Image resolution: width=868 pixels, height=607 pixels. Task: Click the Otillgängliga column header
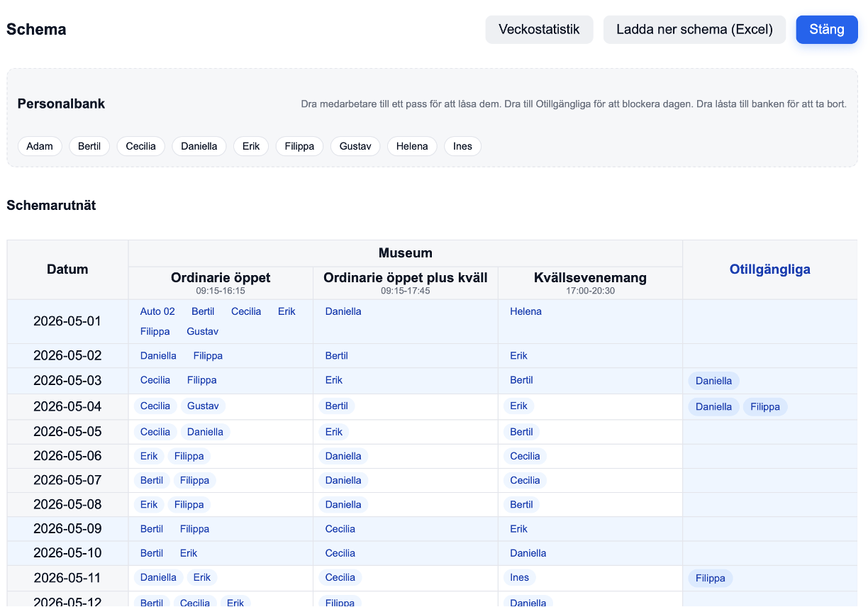[x=769, y=269]
